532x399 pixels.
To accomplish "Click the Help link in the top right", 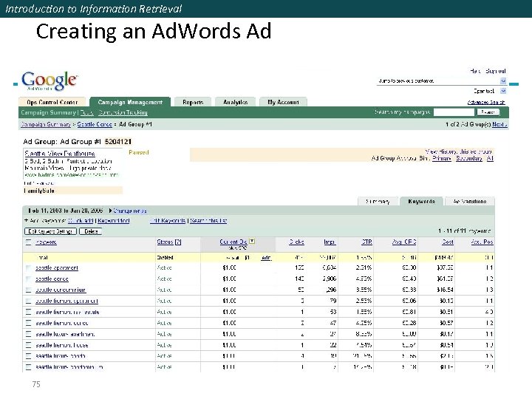I will click(x=475, y=71).
